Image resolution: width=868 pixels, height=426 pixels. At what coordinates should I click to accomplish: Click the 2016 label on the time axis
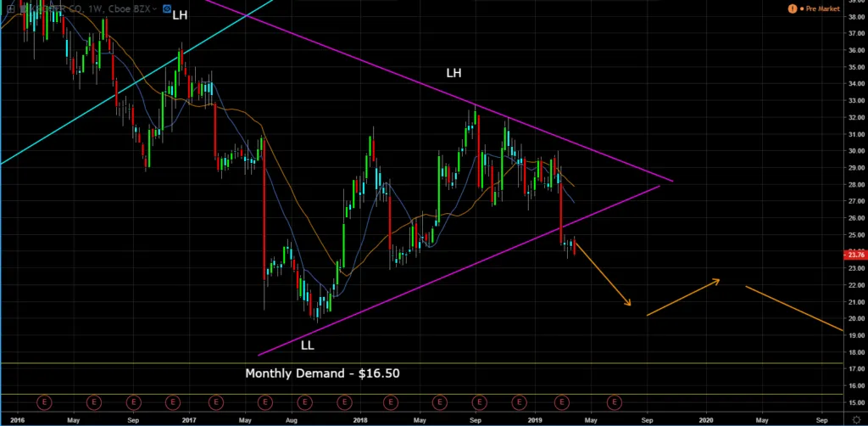point(17,420)
